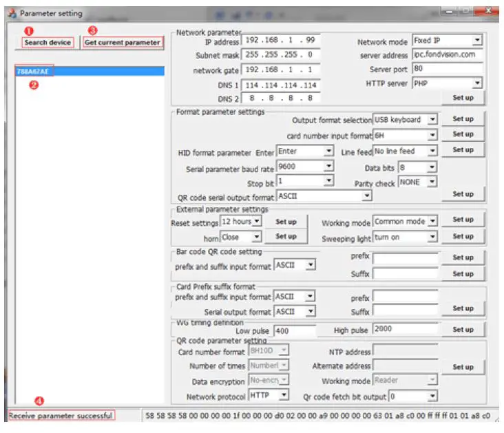Click the Parameter setting window icon
Image resolution: width=504 pixels, height=433 pixels.
[x=12, y=14]
